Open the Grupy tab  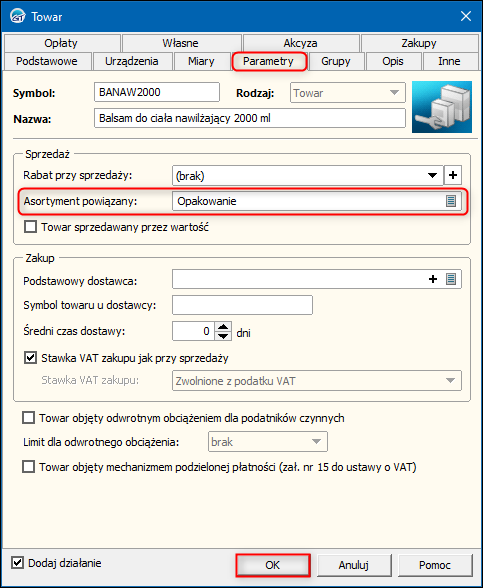pos(336,61)
